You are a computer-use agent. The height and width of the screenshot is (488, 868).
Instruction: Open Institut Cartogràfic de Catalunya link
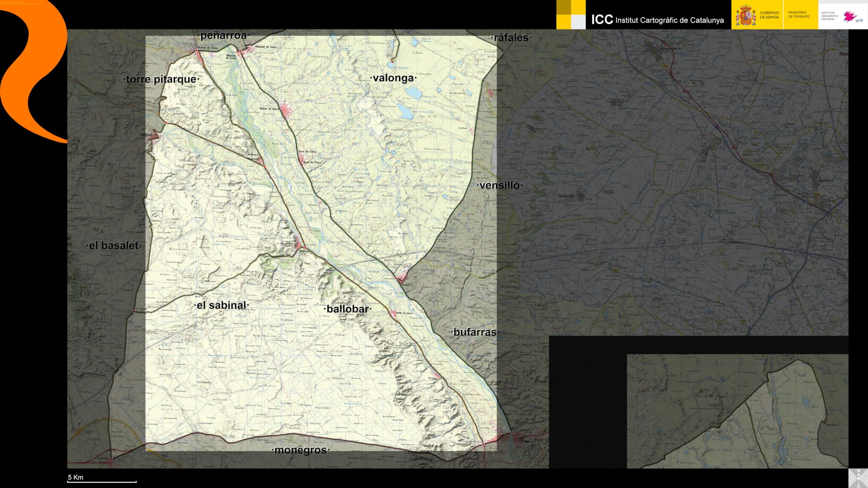(657, 20)
